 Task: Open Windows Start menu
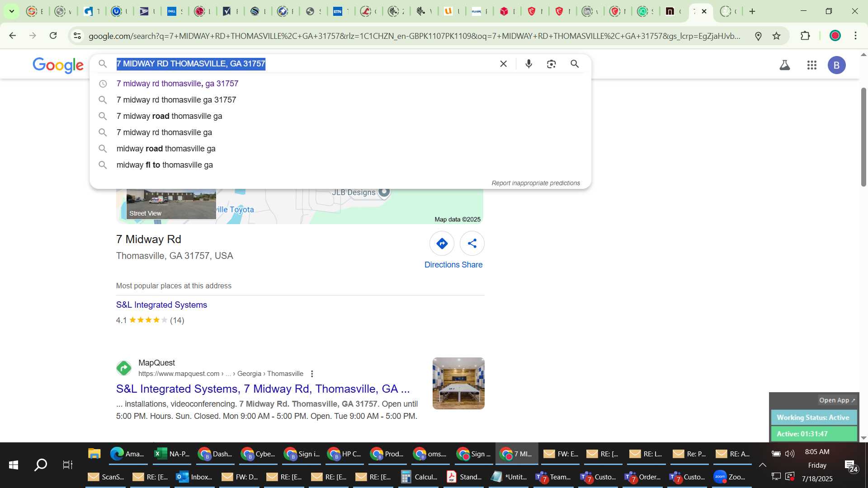coord(14,465)
